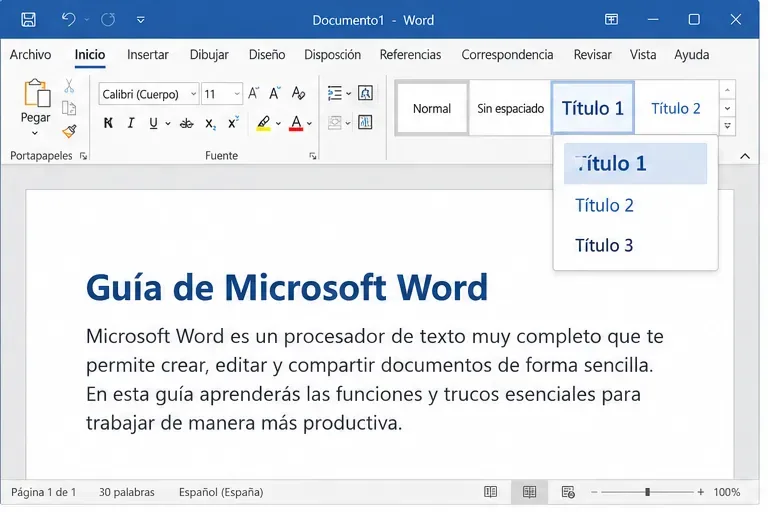Increase font size with larger A
Screen dimensions: 768x512
253,93
